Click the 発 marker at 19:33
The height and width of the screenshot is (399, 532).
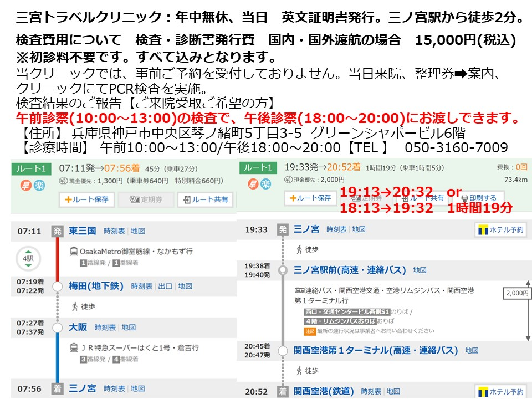pyautogui.click(x=283, y=229)
